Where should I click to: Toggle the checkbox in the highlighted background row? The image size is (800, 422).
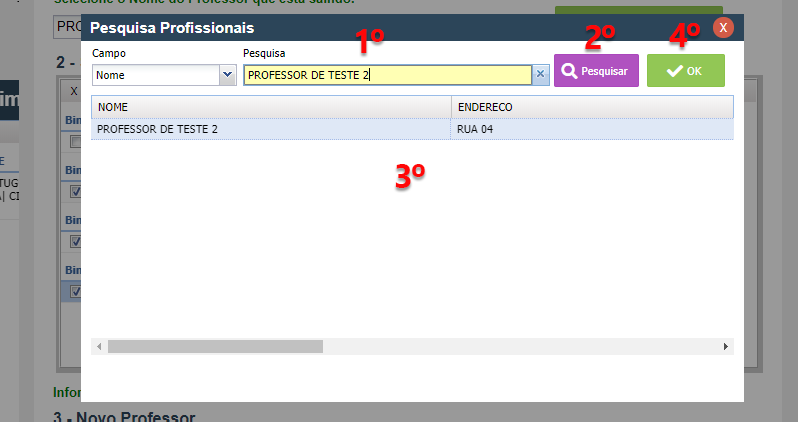(76, 291)
